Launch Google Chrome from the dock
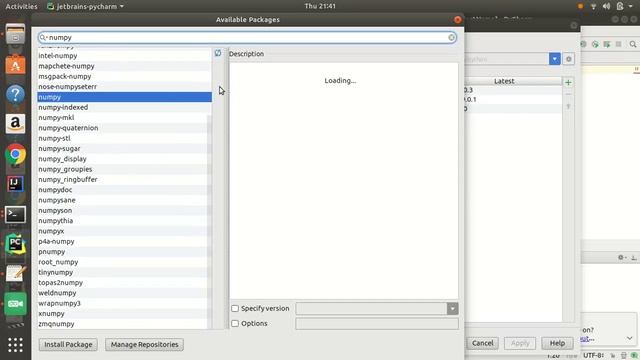Viewport: 640px width, 360px height. pyautogui.click(x=16, y=154)
